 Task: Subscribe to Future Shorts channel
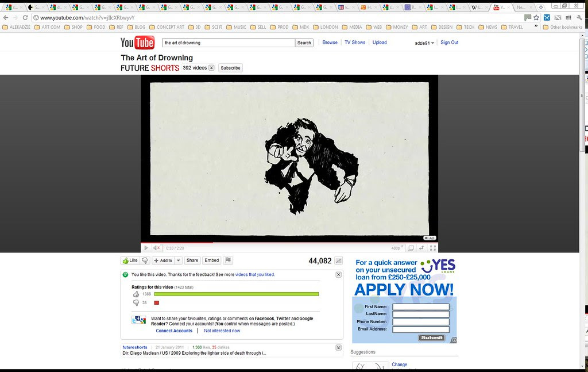(x=230, y=68)
